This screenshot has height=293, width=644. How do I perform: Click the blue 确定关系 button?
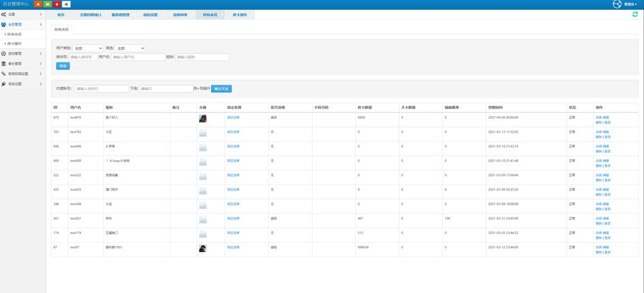point(221,89)
